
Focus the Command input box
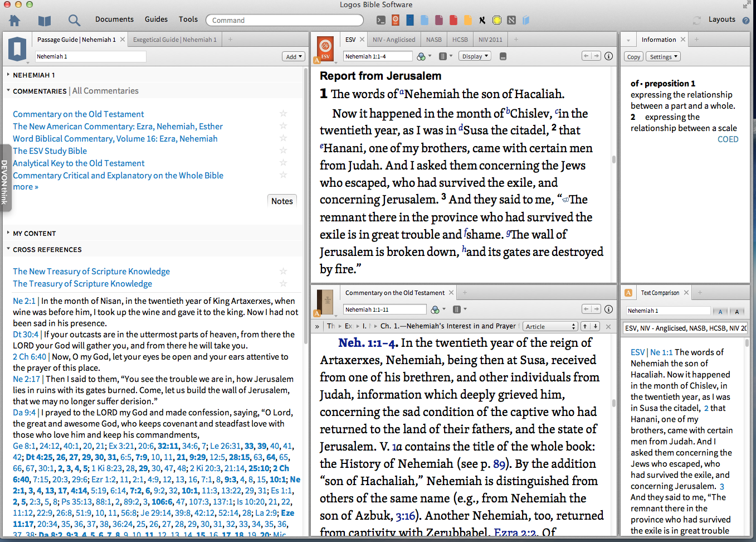click(285, 20)
